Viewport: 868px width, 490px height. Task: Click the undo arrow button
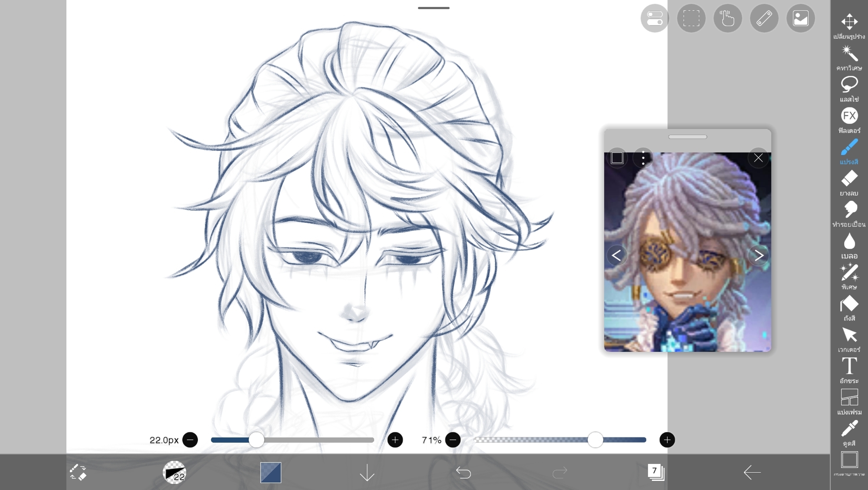click(463, 472)
